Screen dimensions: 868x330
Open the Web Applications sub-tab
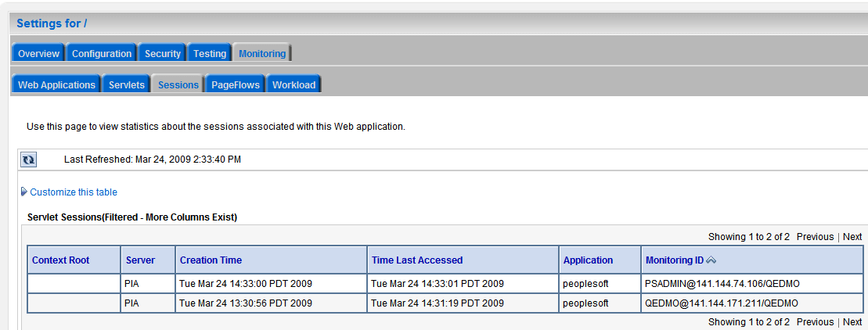pyautogui.click(x=56, y=85)
